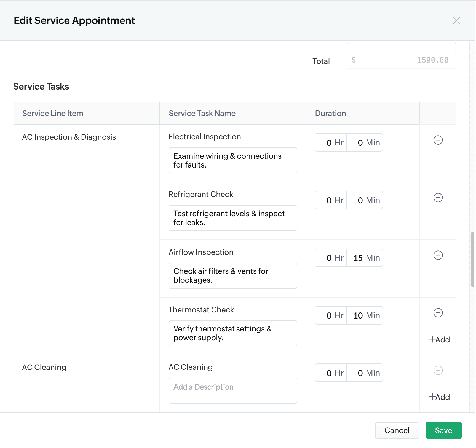Remove the Refrigerant Check task row
Screen dimensions: 476x448
pos(438,198)
